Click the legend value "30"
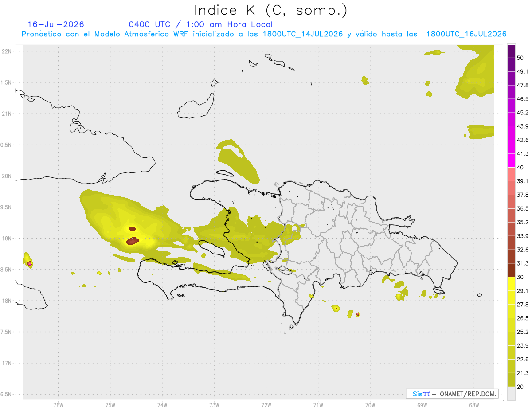 point(521,277)
